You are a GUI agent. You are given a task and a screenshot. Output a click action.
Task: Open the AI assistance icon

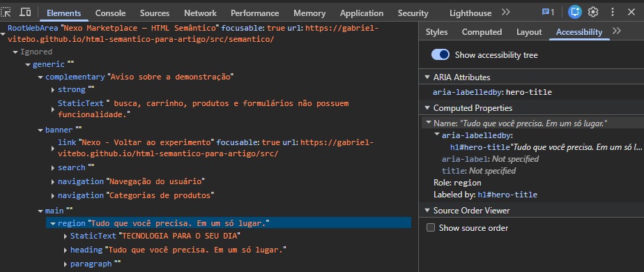pyautogui.click(x=574, y=13)
